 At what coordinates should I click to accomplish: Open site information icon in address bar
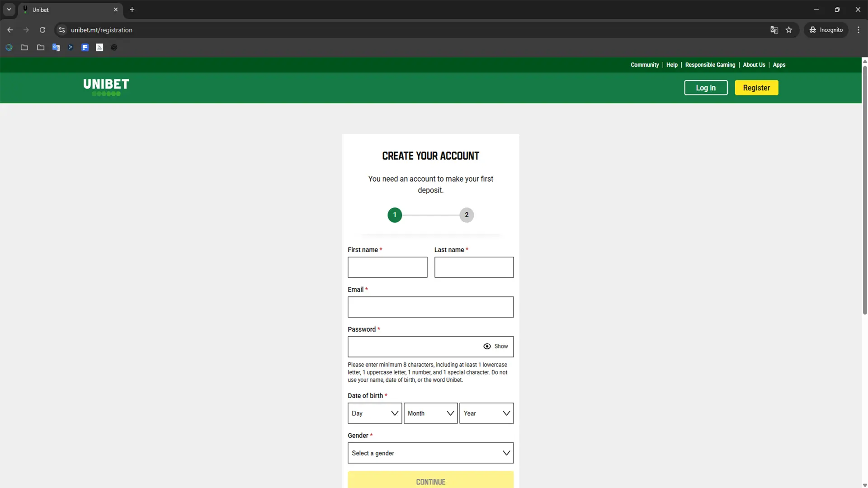point(62,30)
